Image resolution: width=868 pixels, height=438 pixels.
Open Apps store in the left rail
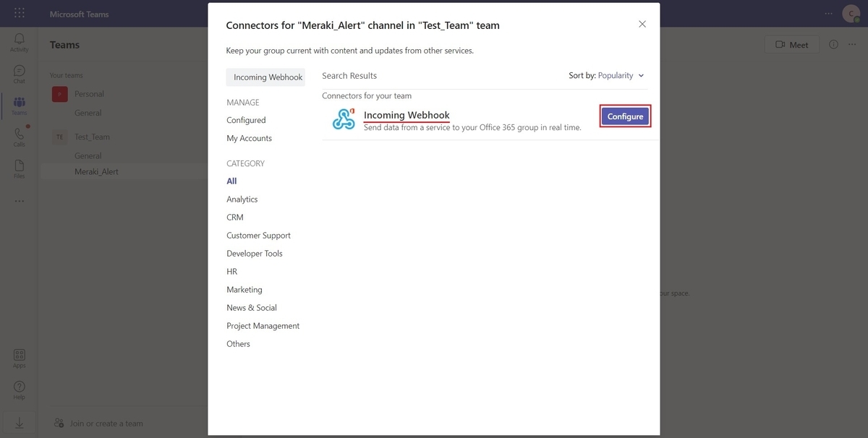click(x=19, y=358)
